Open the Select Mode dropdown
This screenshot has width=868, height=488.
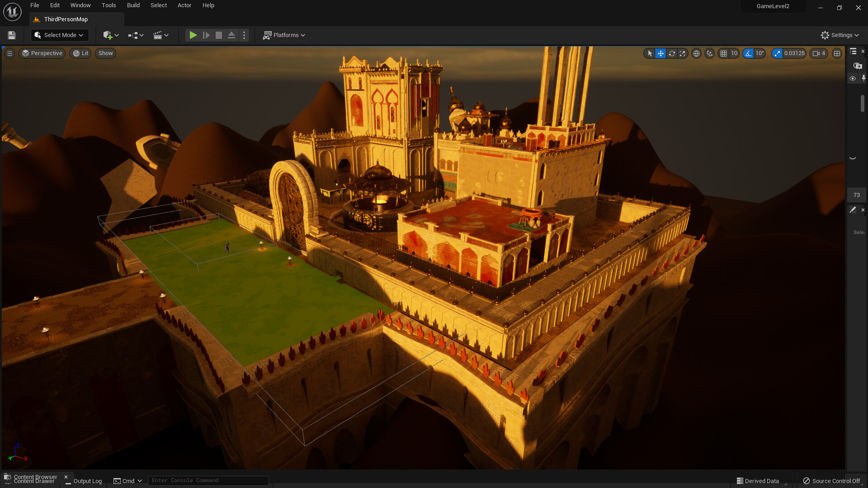(x=59, y=35)
